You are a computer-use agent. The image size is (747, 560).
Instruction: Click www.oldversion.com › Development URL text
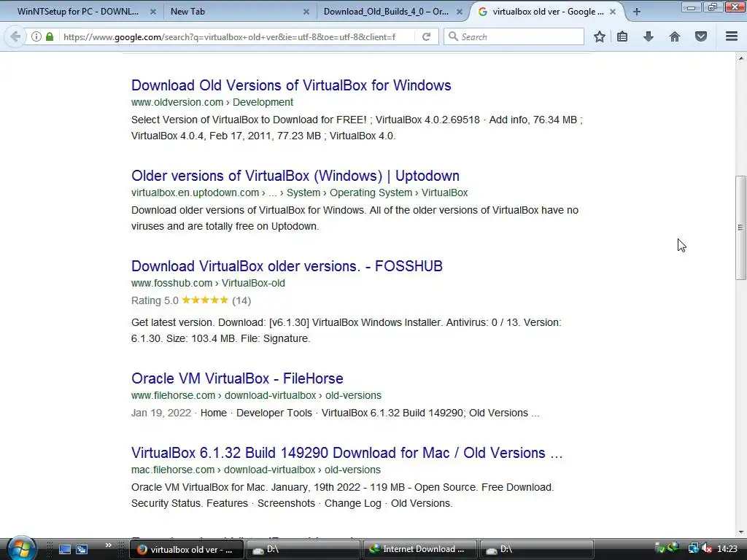point(212,102)
